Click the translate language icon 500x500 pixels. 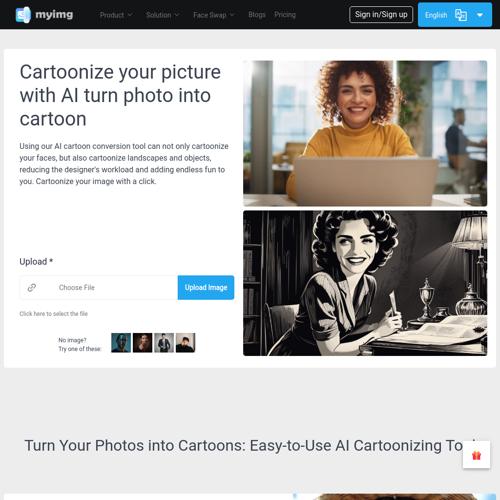(x=461, y=15)
